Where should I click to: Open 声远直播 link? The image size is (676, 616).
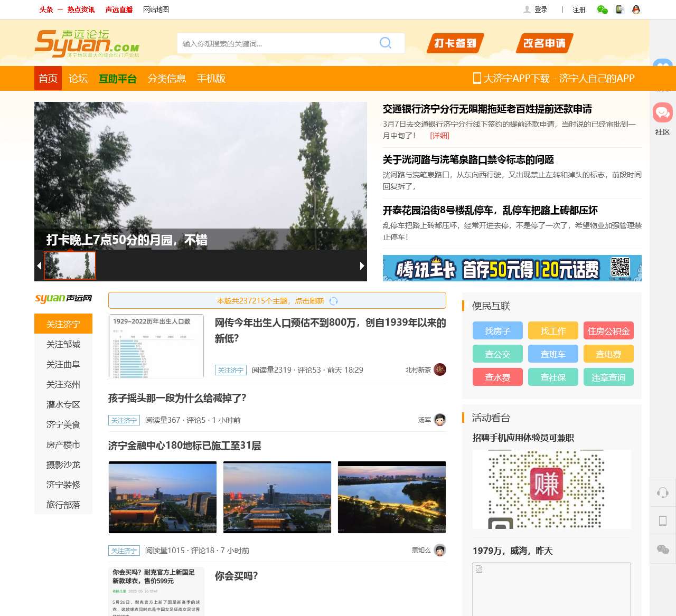pyautogui.click(x=119, y=10)
